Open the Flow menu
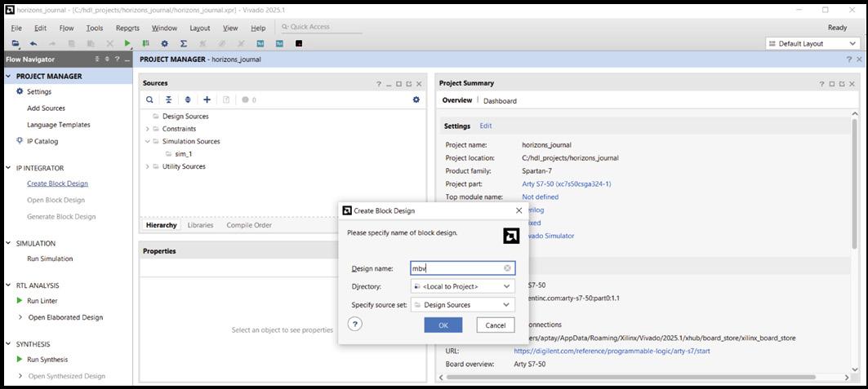Screen dimensions: 868x389 [66, 29]
